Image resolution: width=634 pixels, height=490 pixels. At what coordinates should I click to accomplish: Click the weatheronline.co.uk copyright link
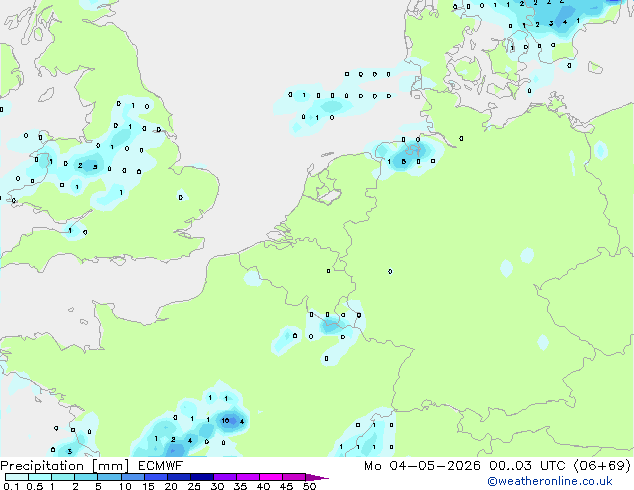pyautogui.click(x=550, y=481)
